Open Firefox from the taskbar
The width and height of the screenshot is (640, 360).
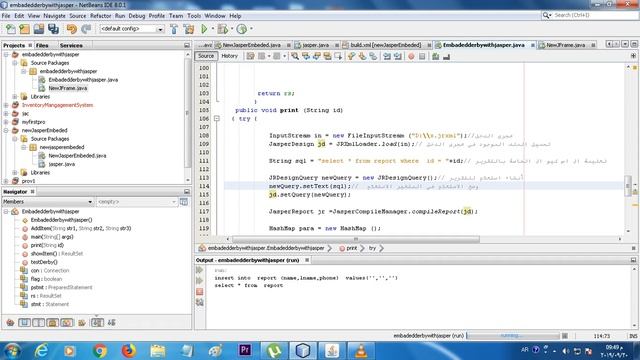129,351
